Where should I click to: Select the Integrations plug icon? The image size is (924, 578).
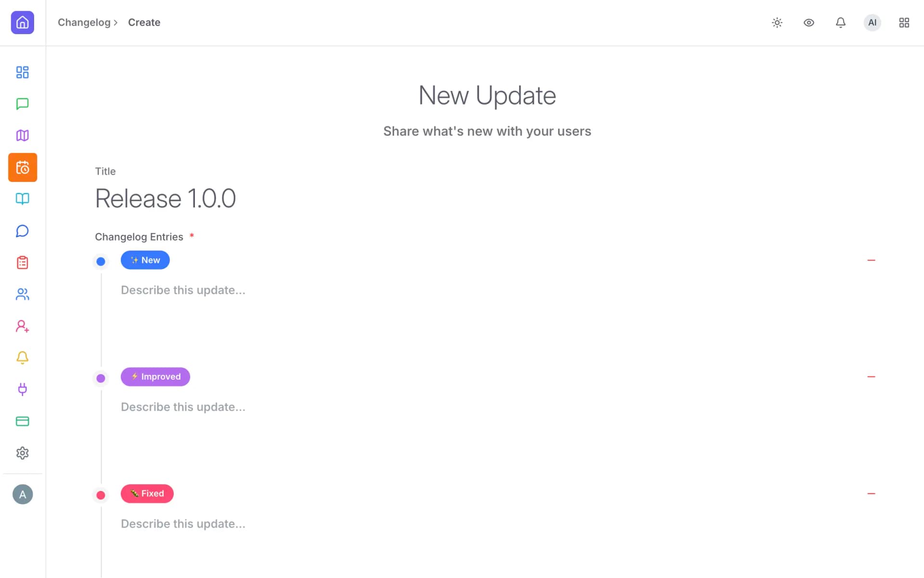[22, 389]
